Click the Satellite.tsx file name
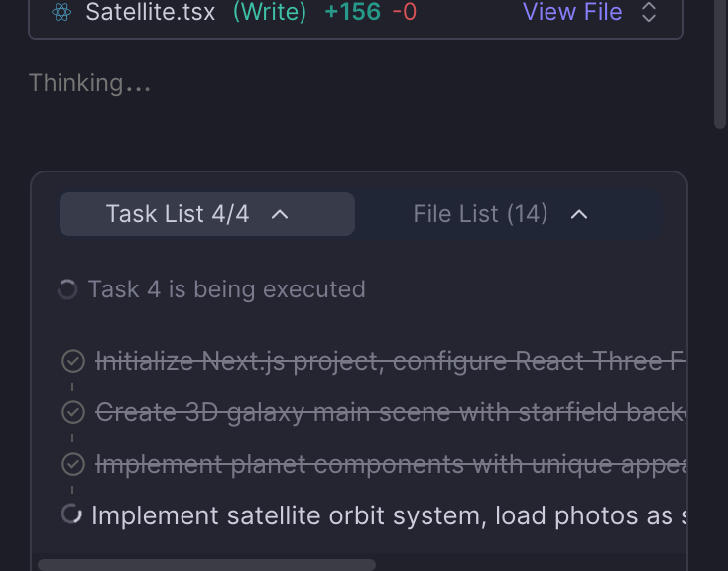The image size is (728, 571). [150, 12]
